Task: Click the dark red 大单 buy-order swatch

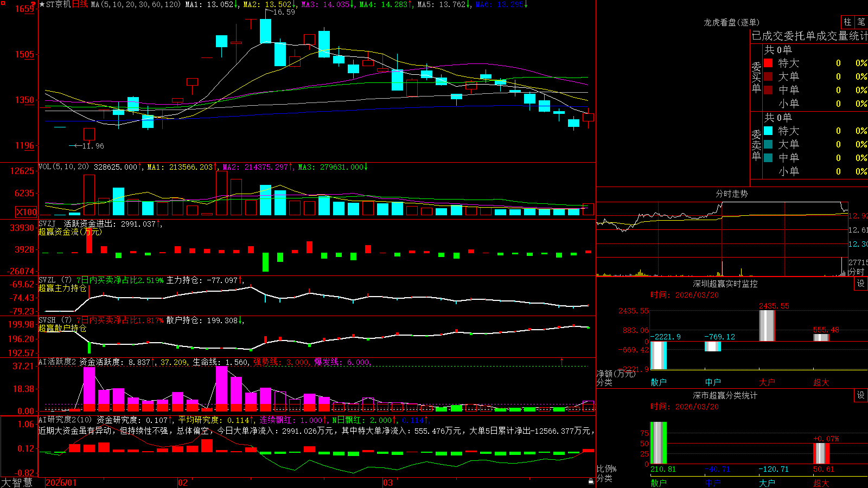Action: click(768, 76)
